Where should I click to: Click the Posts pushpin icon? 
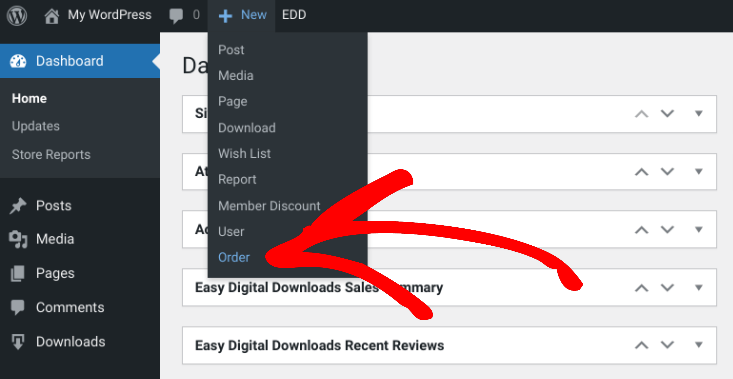[x=18, y=206]
